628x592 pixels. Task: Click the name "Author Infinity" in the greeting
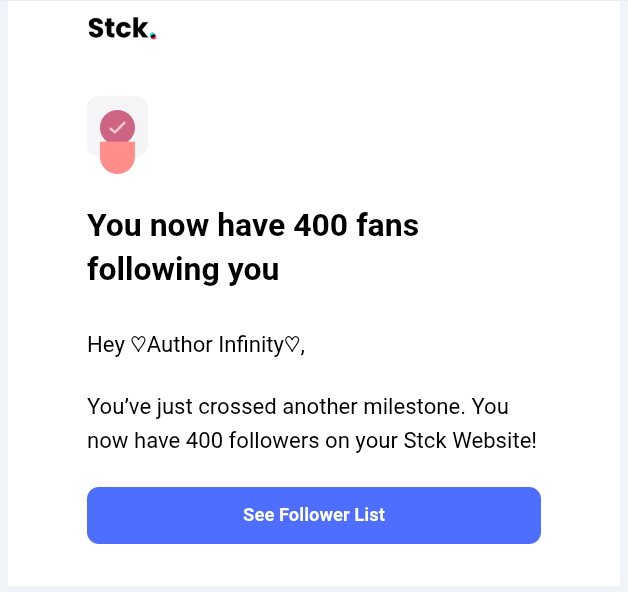(215, 345)
